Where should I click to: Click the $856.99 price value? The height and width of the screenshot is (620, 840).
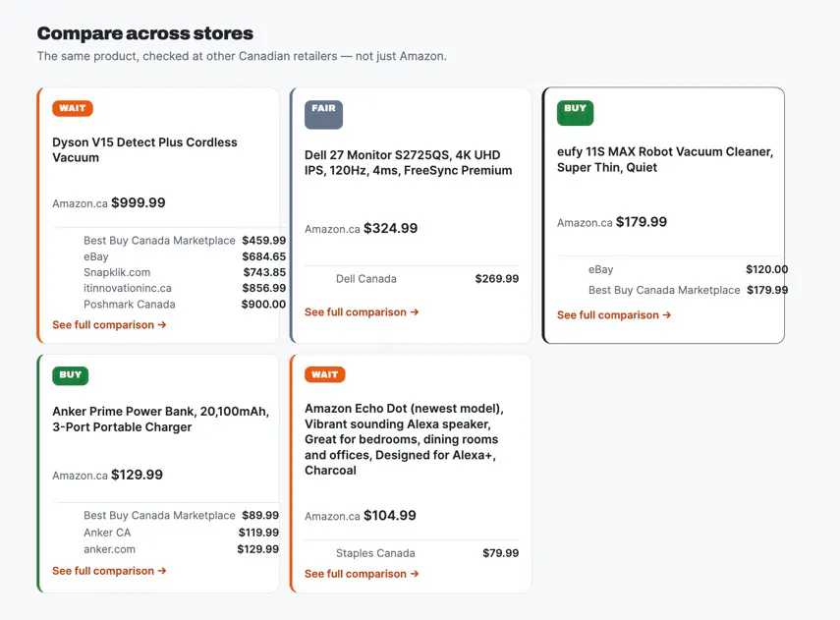(x=264, y=288)
